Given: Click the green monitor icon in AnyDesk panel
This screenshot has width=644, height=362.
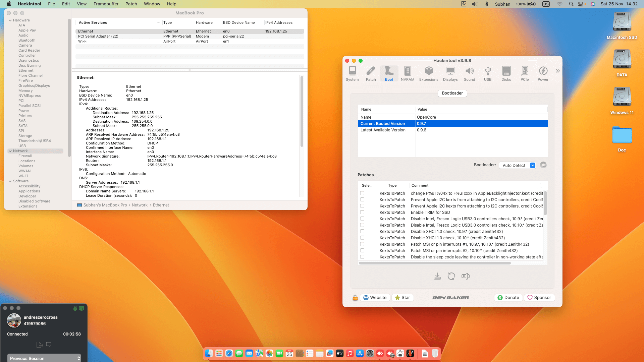Looking at the screenshot, I should tap(82, 308).
